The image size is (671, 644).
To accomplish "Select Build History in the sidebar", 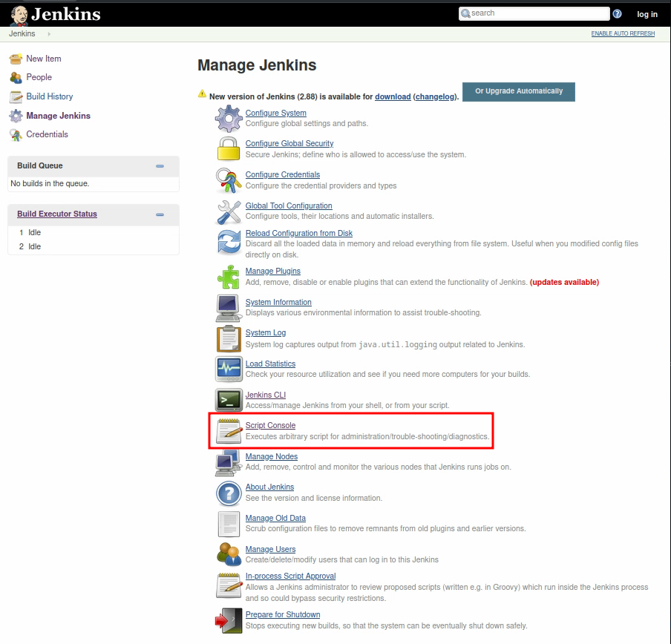I will pos(49,96).
